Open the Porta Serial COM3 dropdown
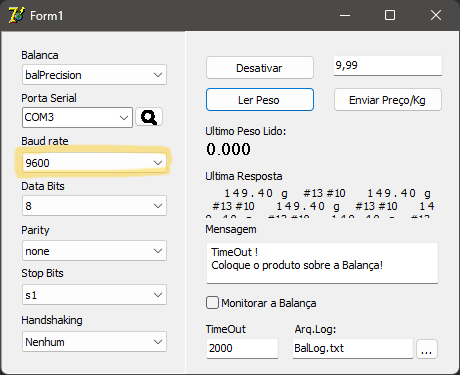Image resolution: width=460 pixels, height=375 pixels. coord(77,117)
